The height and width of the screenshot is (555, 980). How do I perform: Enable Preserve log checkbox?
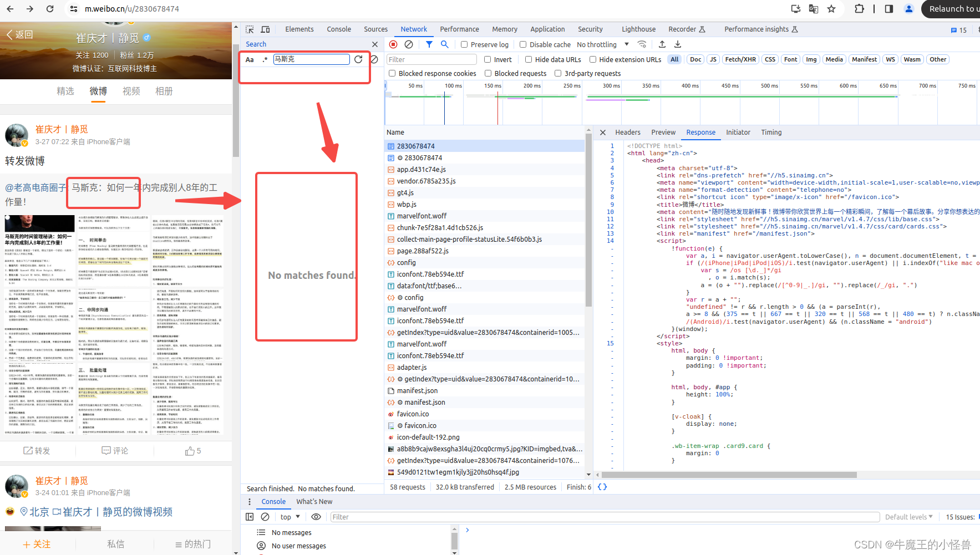coord(465,44)
